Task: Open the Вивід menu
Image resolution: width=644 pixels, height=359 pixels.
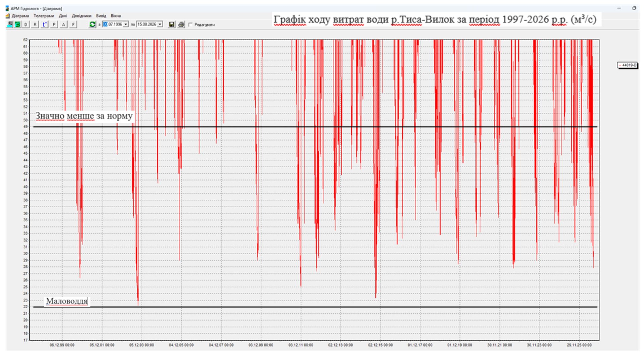Action: (x=101, y=16)
